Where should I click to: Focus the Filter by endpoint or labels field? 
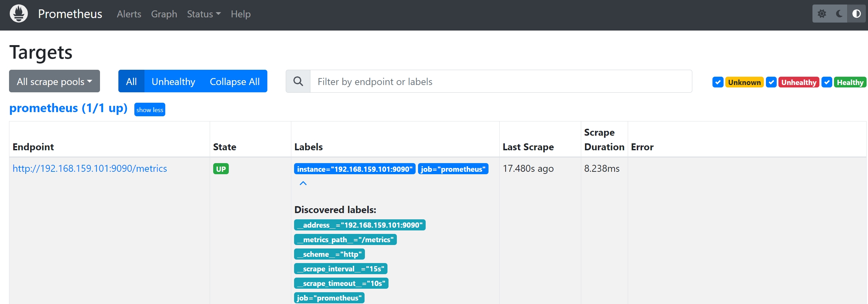tap(501, 81)
